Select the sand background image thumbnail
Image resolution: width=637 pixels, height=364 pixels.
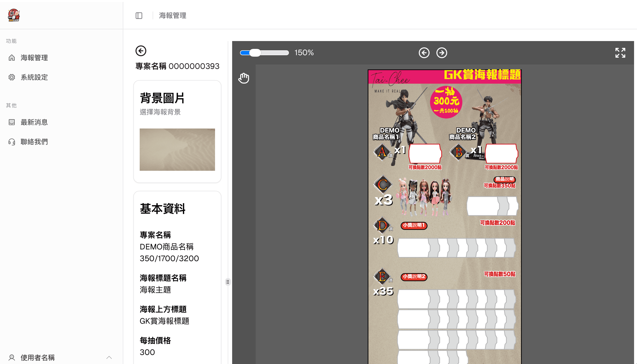coord(177,150)
